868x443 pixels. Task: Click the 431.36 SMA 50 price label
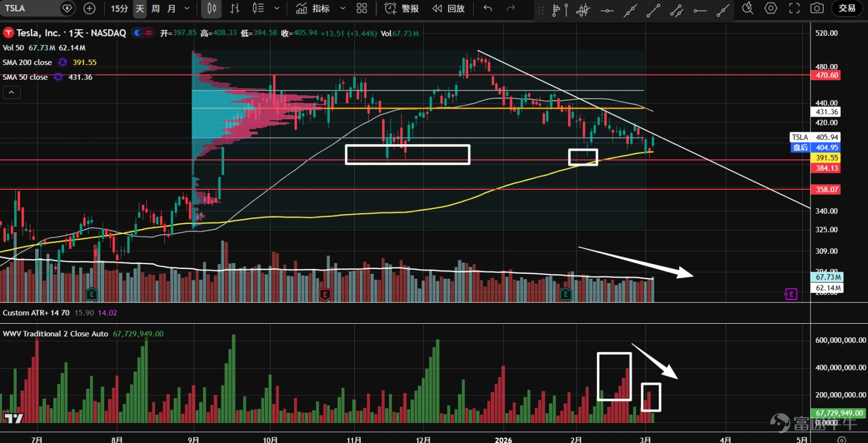(826, 112)
